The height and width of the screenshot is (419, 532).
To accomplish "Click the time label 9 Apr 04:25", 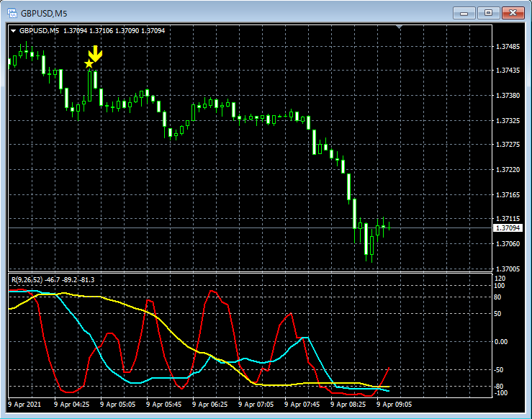I will (x=71, y=405).
